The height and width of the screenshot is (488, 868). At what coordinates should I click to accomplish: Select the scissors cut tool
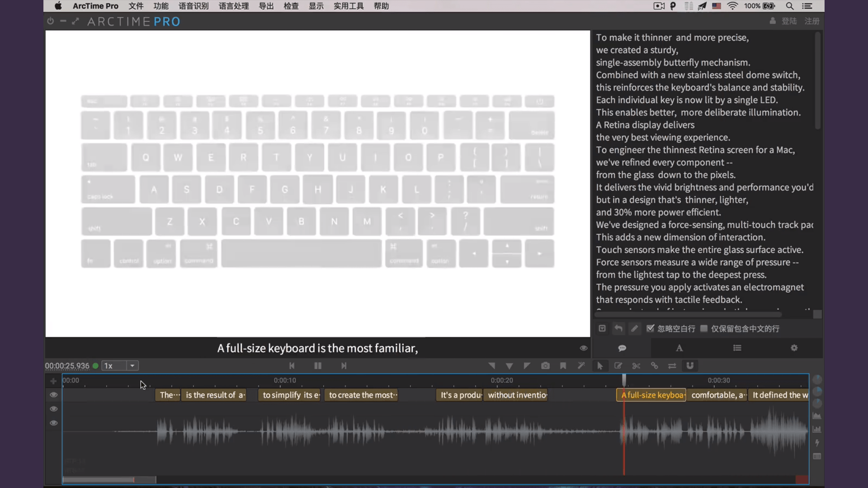[x=636, y=366]
